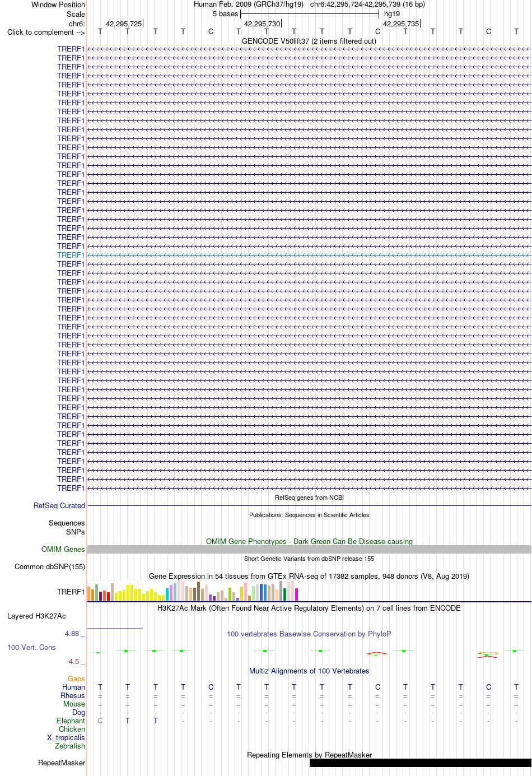Select the 'Zebrafish' alignment row label
Viewport: 532px width, 776px height.
(x=70, y=746)
